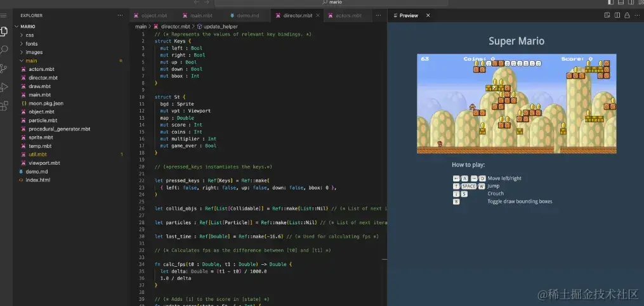This screenshot has width=644, height=306.
Task: Open Explorer more actions ellipsis
Action: [x=120, y=16]
